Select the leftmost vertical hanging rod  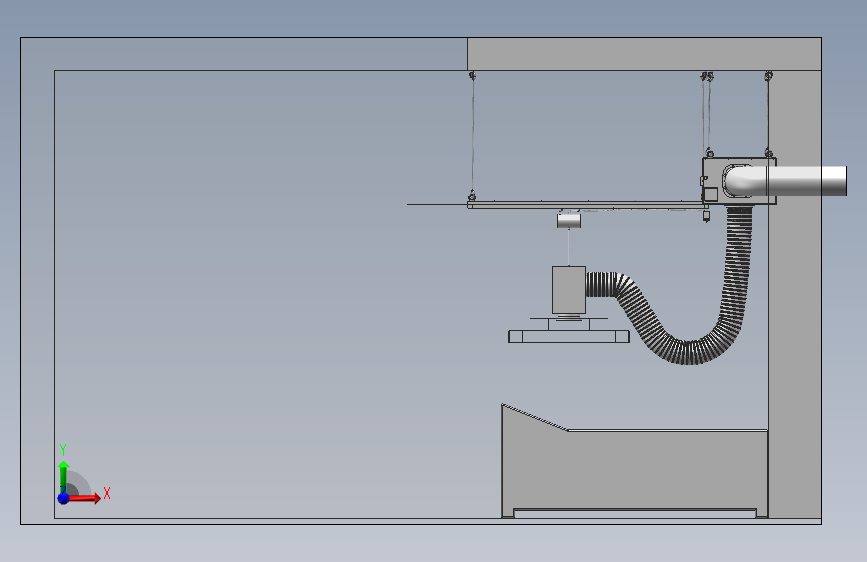[x=472, y=136]
